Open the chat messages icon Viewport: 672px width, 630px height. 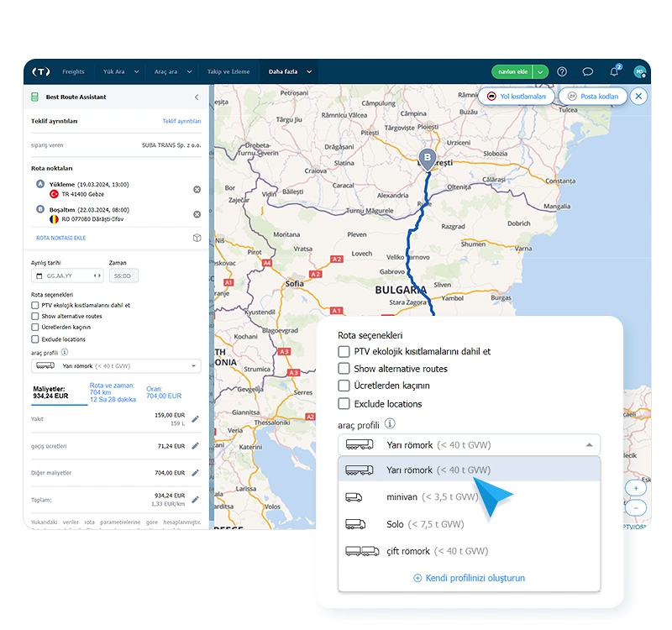pos(587,71)
